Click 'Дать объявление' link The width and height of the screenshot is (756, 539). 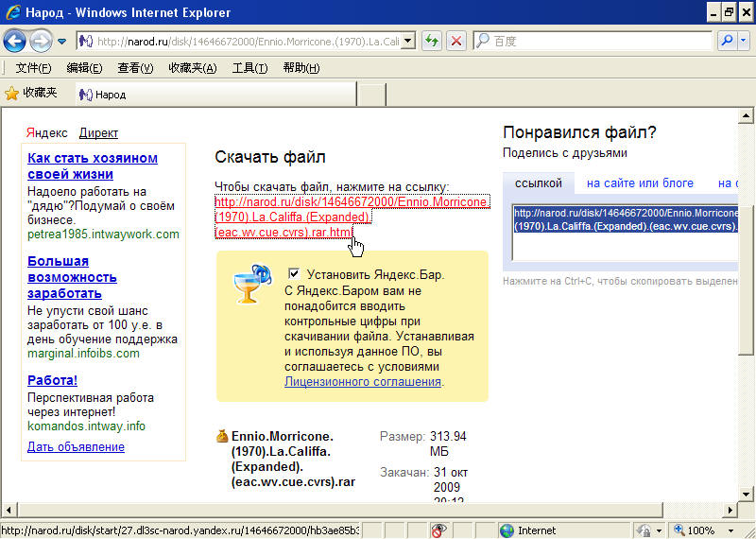[76, 447]
